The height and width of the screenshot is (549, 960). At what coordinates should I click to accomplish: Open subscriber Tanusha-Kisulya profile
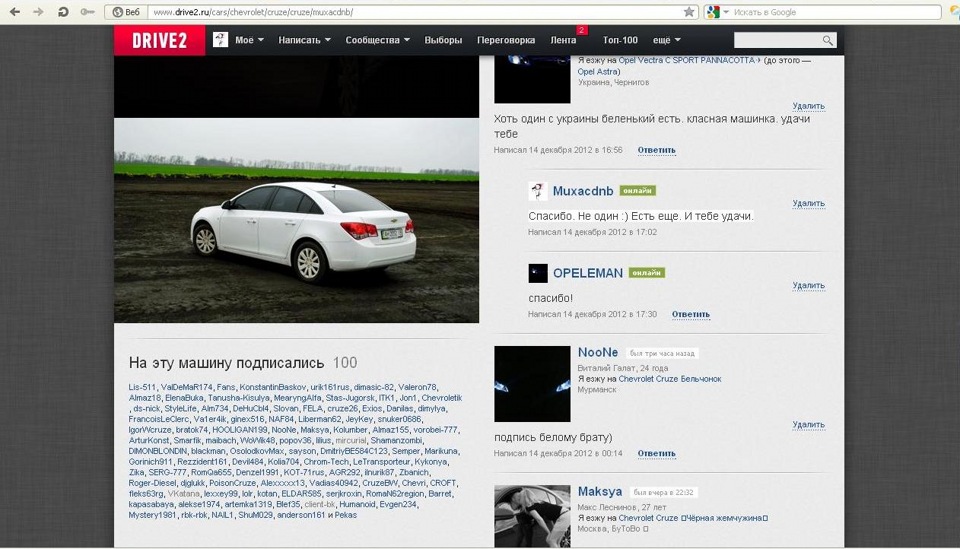(x=238, y=398)
